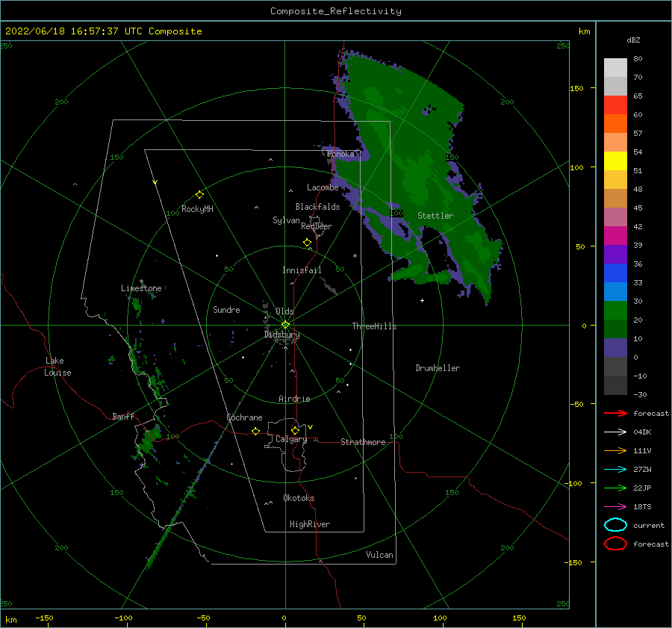
Task: Select the dark blue 33-36 dBZ swatch
Action: (x=615, y=273)
